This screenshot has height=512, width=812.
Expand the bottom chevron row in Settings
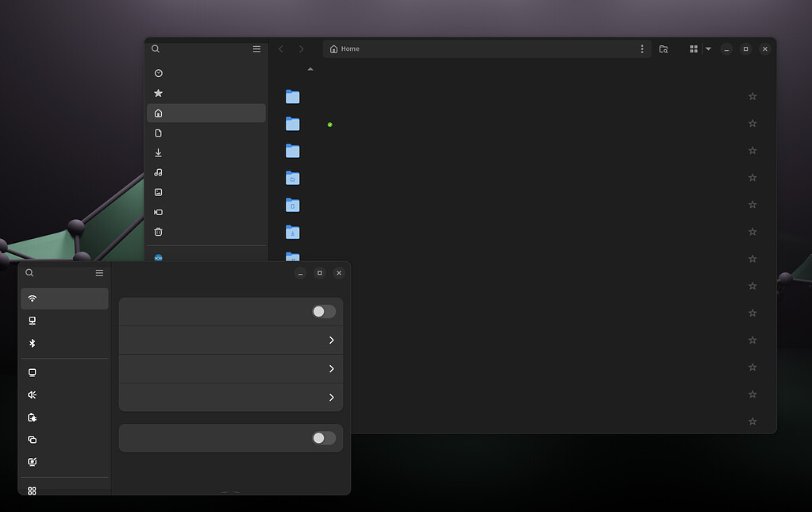coord(332,397)
